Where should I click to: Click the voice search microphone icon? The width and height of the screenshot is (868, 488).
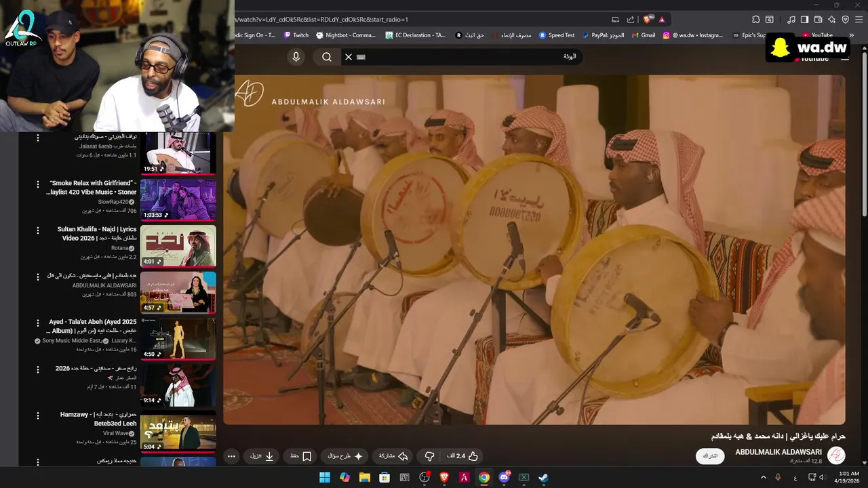[x=296, y=57]
